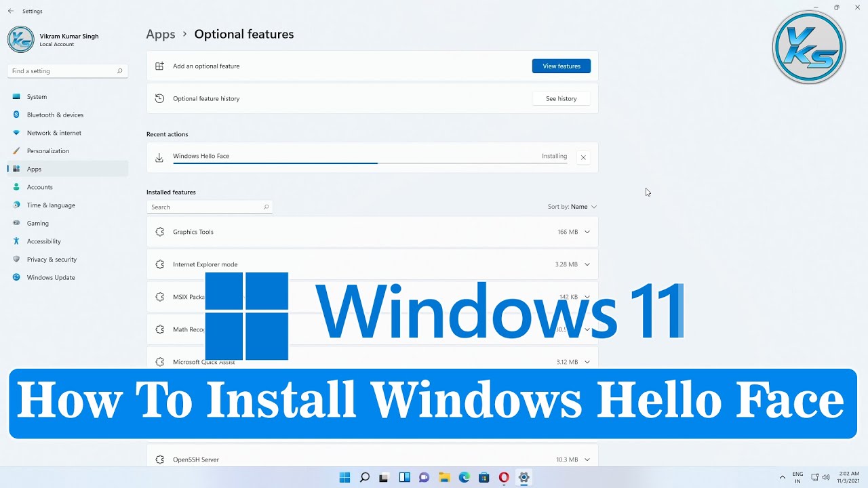Click the Math Recognizer gear icon
Screen dimensions: 868x488
(x=159, y=329)
